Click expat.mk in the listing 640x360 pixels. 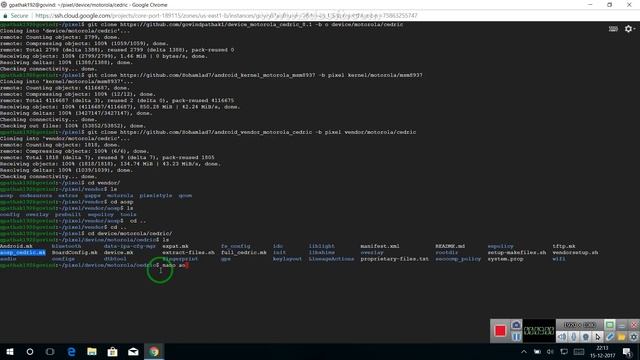pos(176,246)
